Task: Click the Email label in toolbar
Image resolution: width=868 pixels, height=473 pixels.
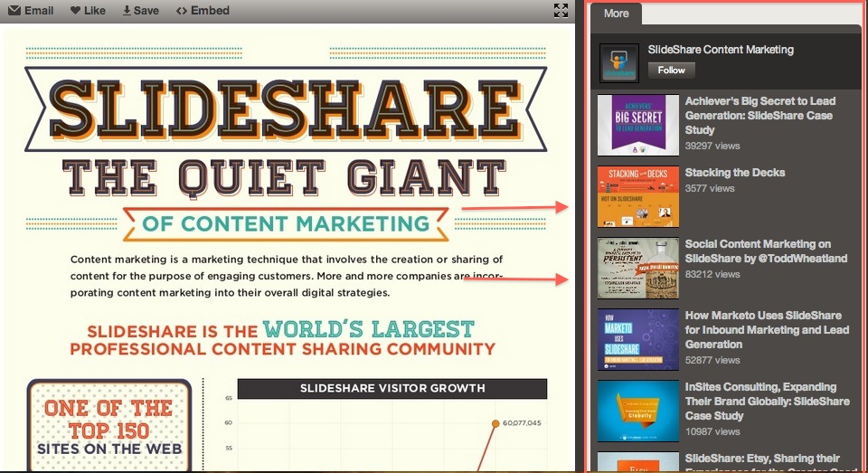Action: (x=39, y=11)
